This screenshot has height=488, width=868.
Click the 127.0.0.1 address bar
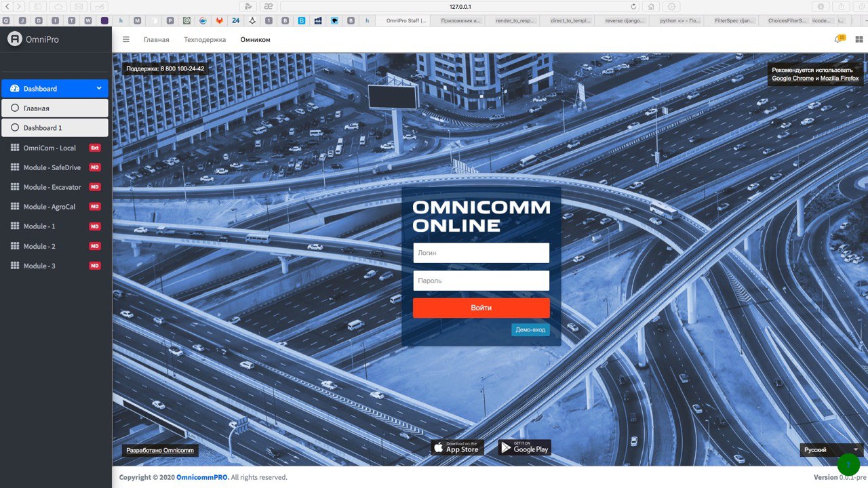point(460,6)
